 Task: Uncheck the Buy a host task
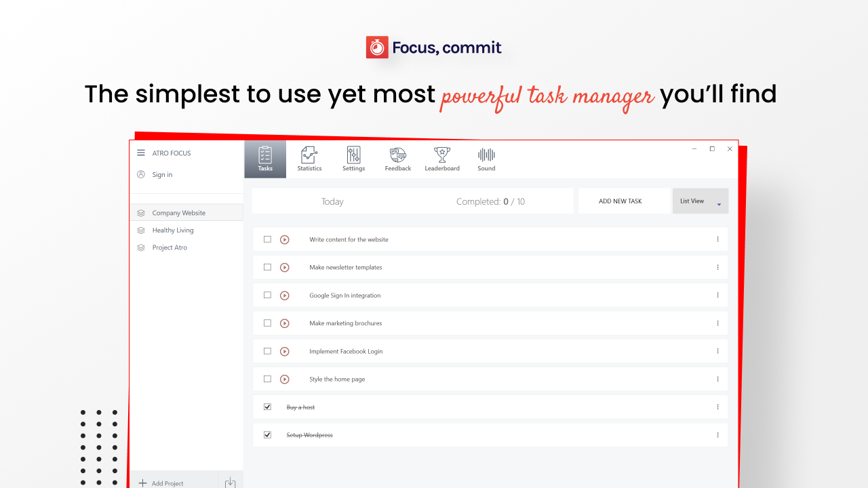click(267, 407)
